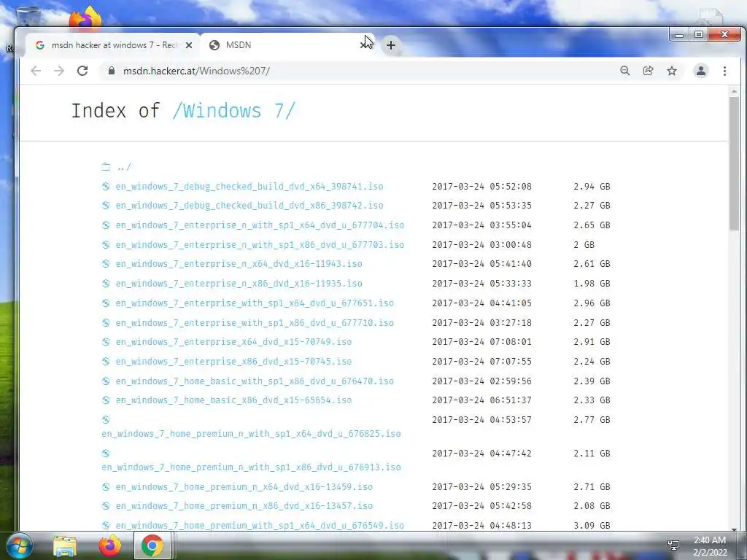
Task: Download en_windows_7_debug_checked_build_dvd_x64_398741.iso
Action: [249, 187]
